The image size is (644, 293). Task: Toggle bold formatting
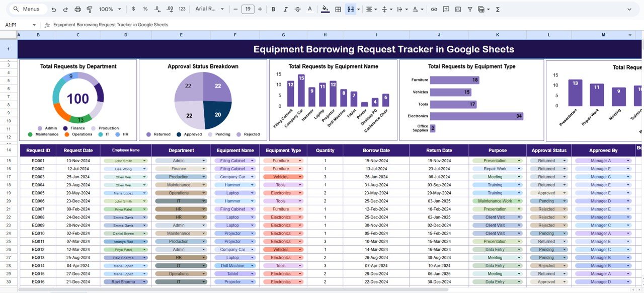tap(273, 9)
